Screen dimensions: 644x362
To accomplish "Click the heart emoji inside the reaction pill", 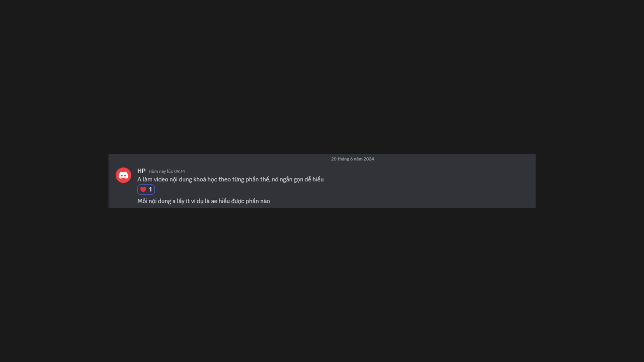I will coord(143,189).
